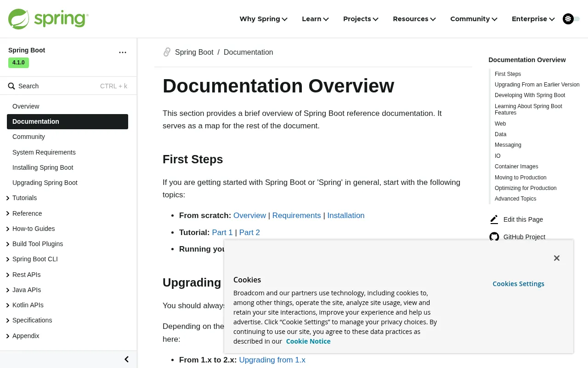
Task: Click the GitHub Project octocat icon
Action: (494, 237)
